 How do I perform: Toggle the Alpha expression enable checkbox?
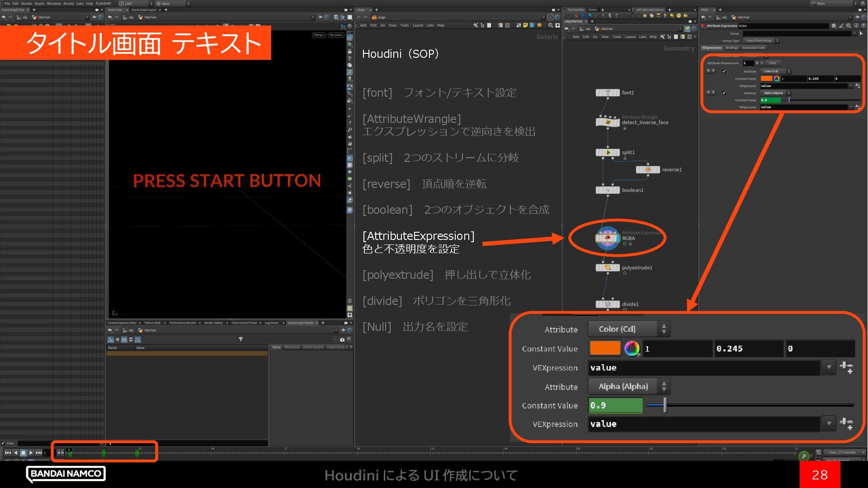click(724, 93)
